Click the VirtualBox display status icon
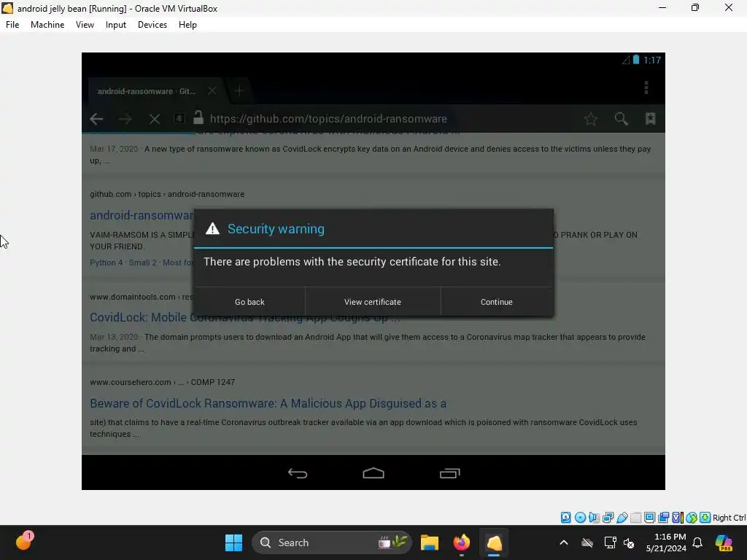The width and height of the screenshot is (747, 560). pyautogui.click(x=649, y=518)
